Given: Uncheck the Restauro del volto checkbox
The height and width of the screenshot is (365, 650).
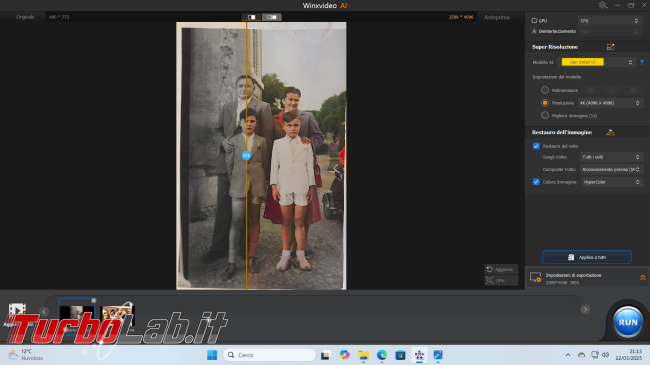Looking at the screenshot, I should pos(536,146).
